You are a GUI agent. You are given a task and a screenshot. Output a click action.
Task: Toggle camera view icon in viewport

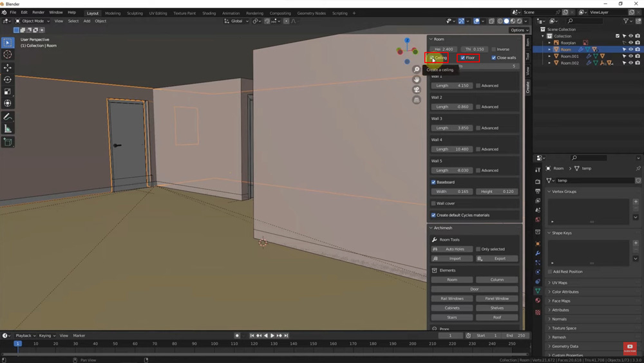[417, 89]
